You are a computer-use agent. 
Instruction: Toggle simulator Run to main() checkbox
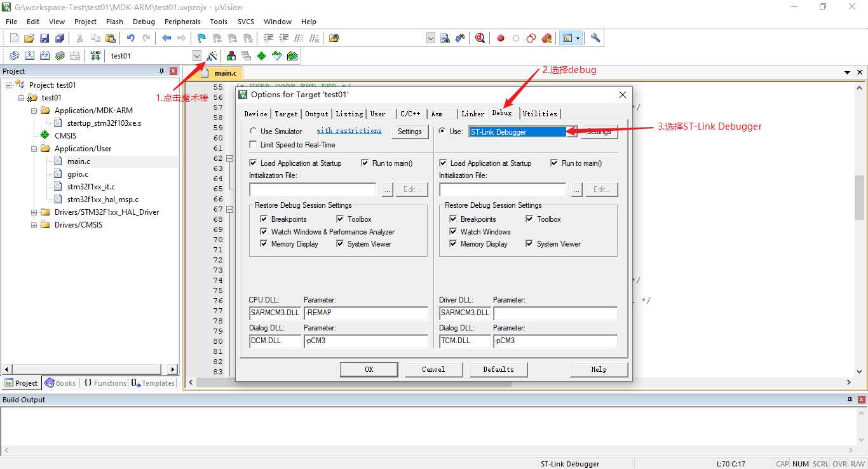365,163
